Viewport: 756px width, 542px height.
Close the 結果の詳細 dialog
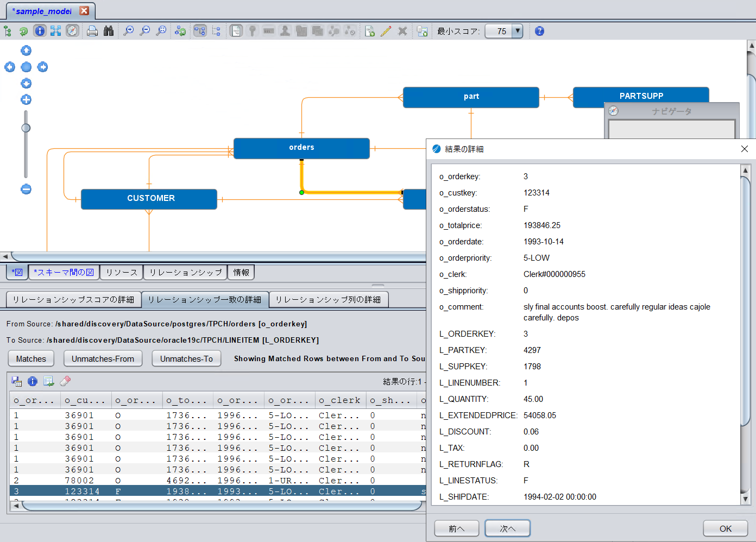[x=745, y=149]
